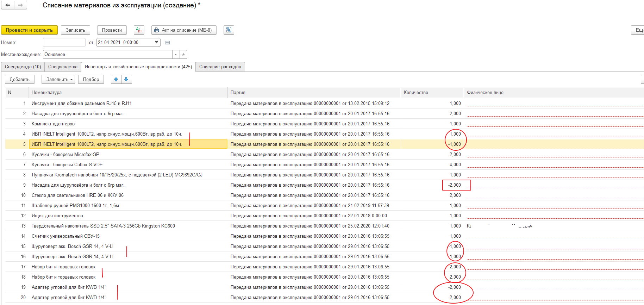The image size is (644, 305).
Task: Select row 9 Насадка для шуруповёрта
Action: pos(325,185)
